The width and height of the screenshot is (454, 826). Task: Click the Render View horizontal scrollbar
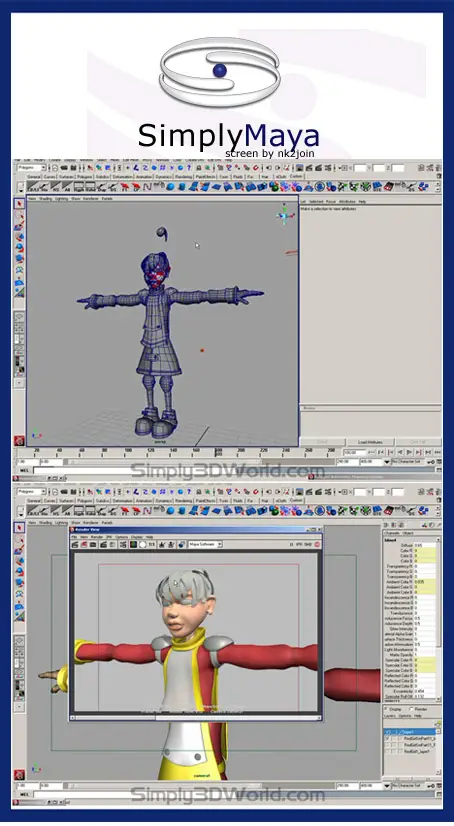[x=196, y=717]
